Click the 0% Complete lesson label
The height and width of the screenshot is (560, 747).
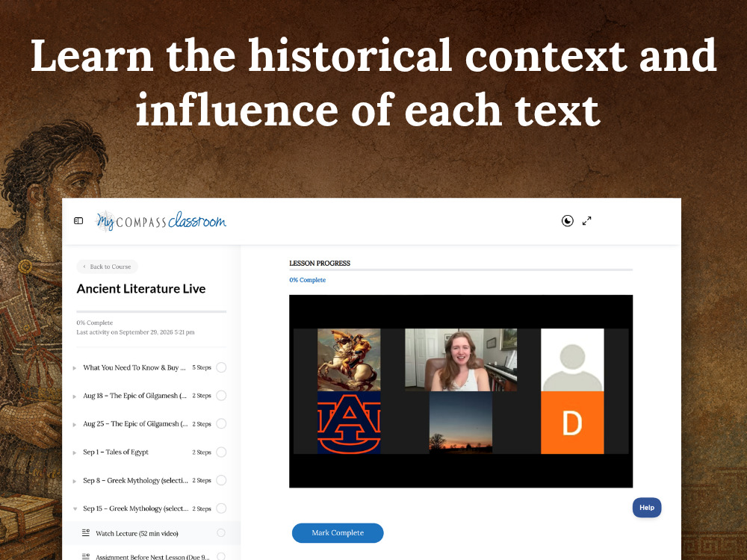click(x=307, y=280)
